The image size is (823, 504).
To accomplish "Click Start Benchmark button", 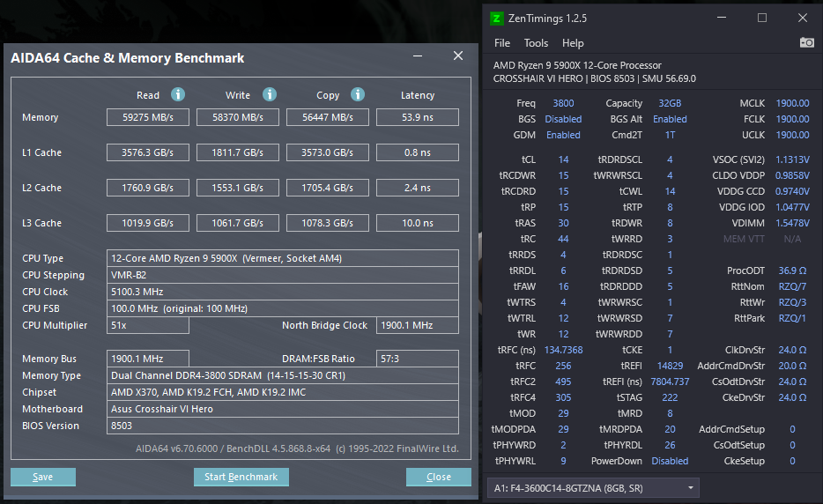I will (241, 477).
